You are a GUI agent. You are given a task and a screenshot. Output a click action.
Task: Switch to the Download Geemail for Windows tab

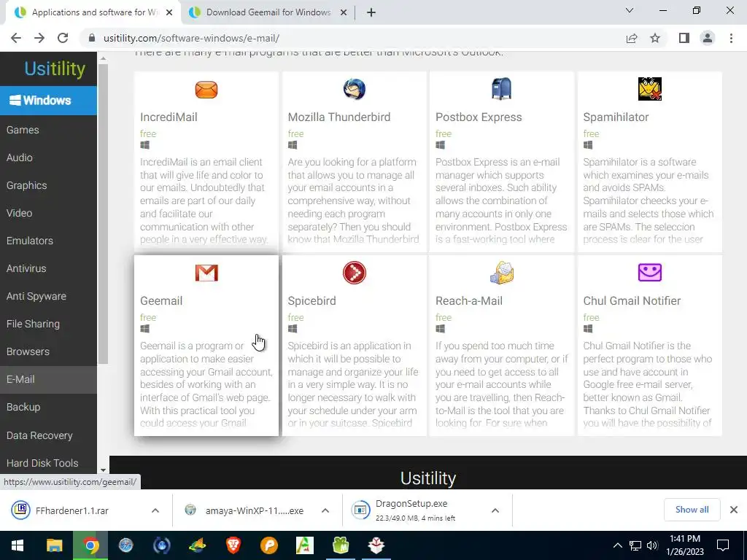(268, 12)
